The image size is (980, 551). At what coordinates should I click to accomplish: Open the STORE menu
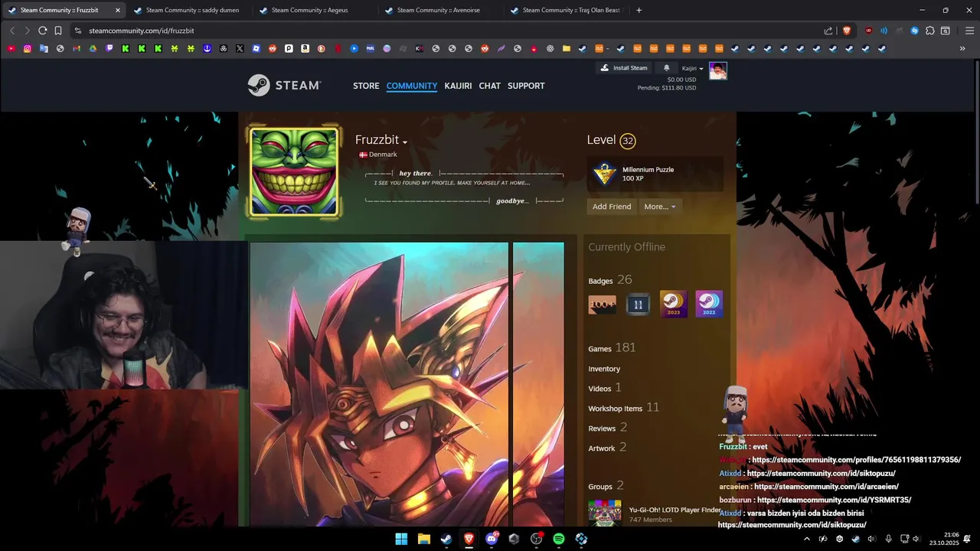point(366,86)
